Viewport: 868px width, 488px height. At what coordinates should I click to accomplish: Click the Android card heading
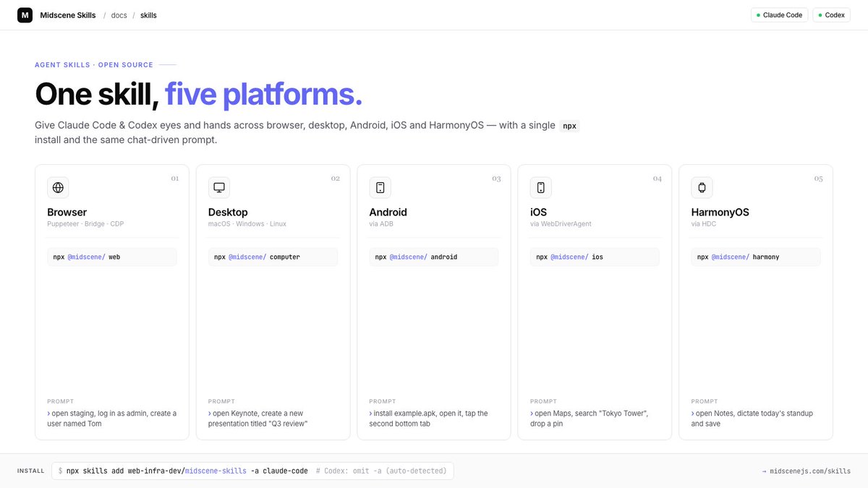[x=388, y=213]
